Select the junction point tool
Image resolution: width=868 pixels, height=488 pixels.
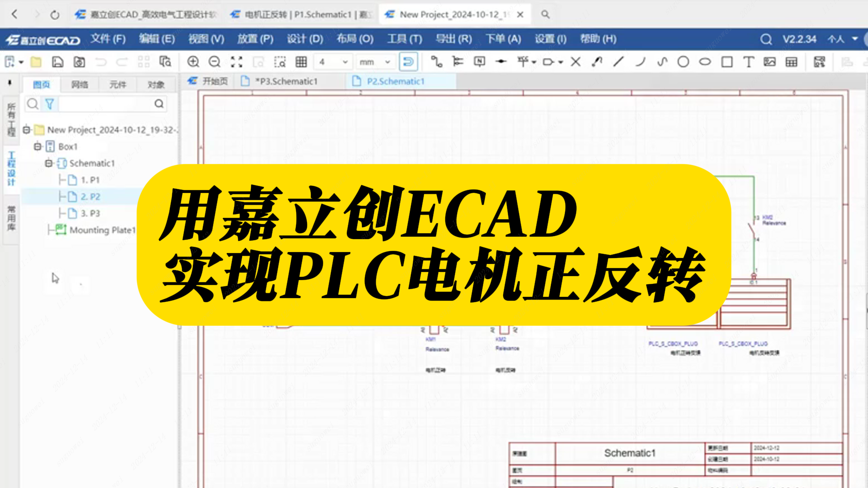click(501, 62)
